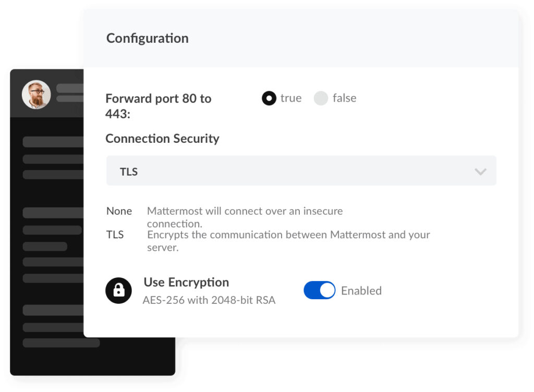Click the "TLS" description label below dropdown

(x=115, y=235)
